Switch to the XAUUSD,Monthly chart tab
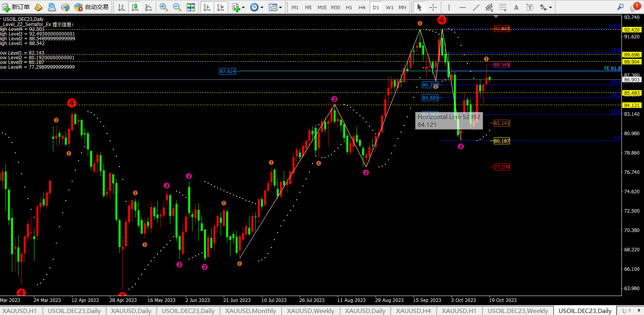 [x=251, y=311]
